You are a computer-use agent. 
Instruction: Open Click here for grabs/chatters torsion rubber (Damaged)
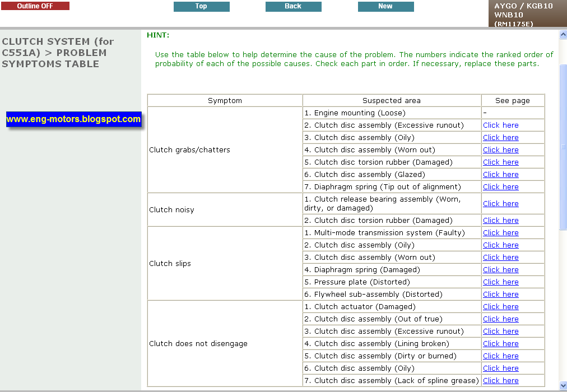500,162
